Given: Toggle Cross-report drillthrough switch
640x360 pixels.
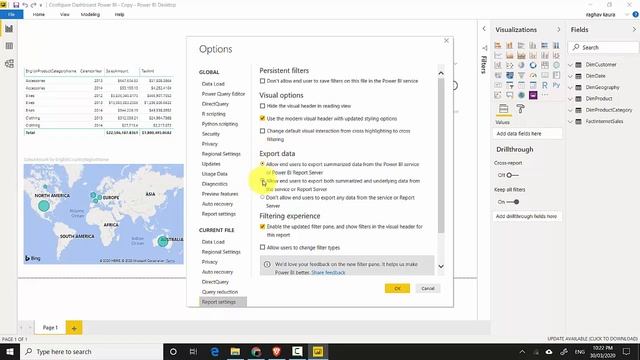Looking at the screenshot, I should [x=512, y=175].
